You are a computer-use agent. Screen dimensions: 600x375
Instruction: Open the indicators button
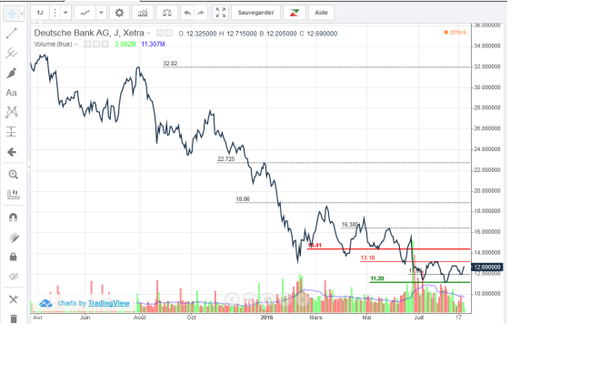(x=143, y=13)
